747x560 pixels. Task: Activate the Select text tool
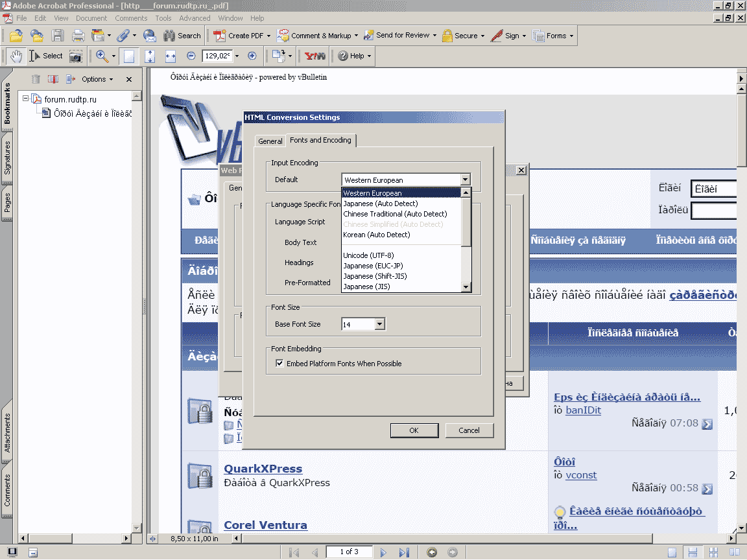[x=46, y=56]
